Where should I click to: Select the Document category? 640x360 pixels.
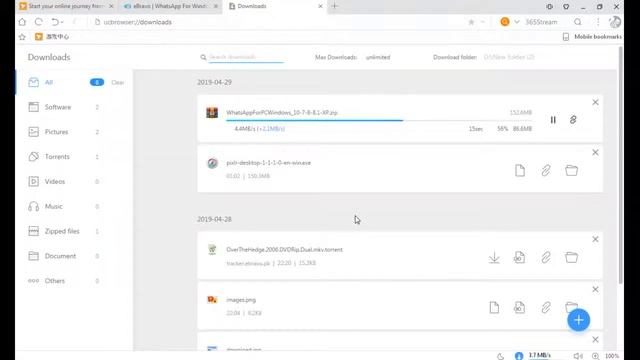click(60, 256)
